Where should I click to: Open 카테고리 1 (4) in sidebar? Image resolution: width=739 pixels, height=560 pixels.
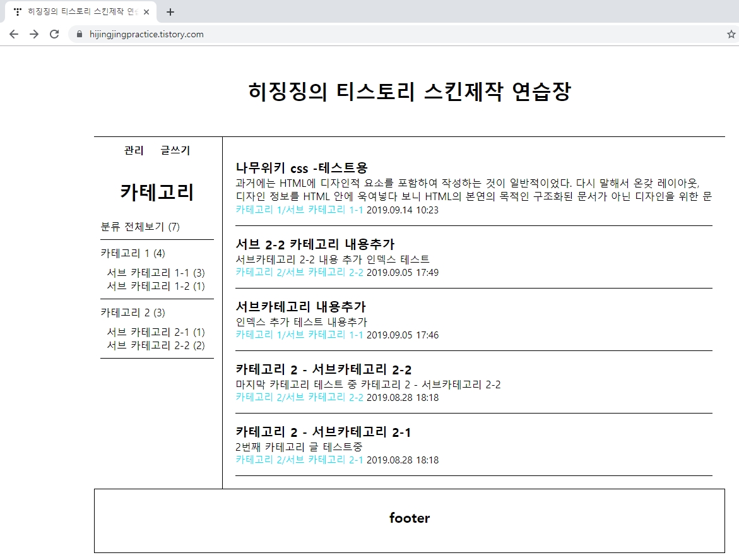133,253
